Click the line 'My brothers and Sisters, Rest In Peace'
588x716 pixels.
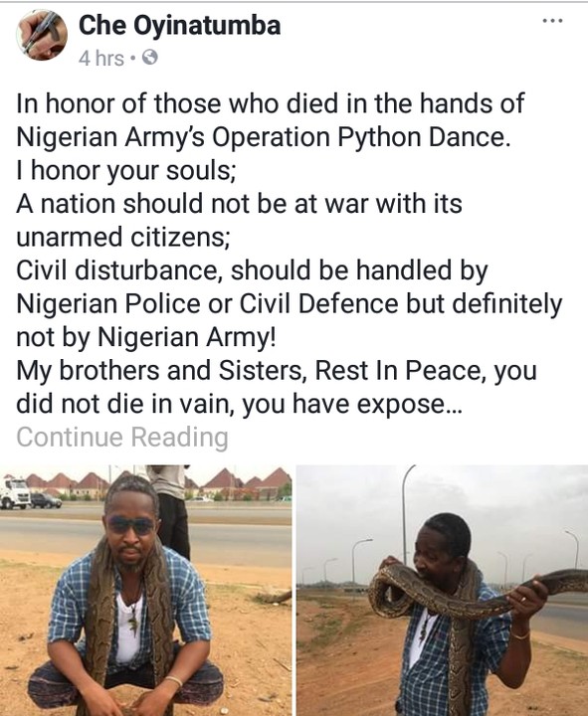tap(277, 371)
